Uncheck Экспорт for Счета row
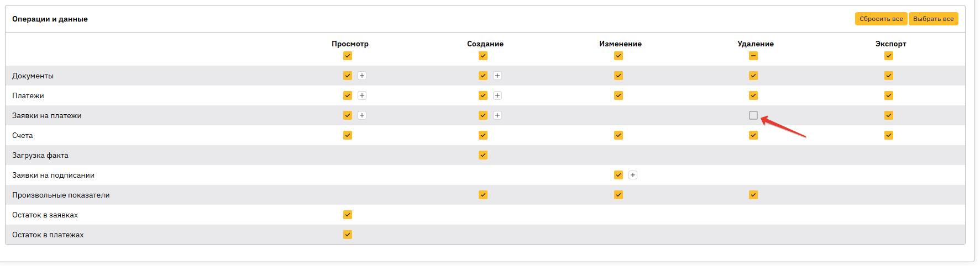The height and width of the screenshot is (266, 980). (x=889, y=135)
